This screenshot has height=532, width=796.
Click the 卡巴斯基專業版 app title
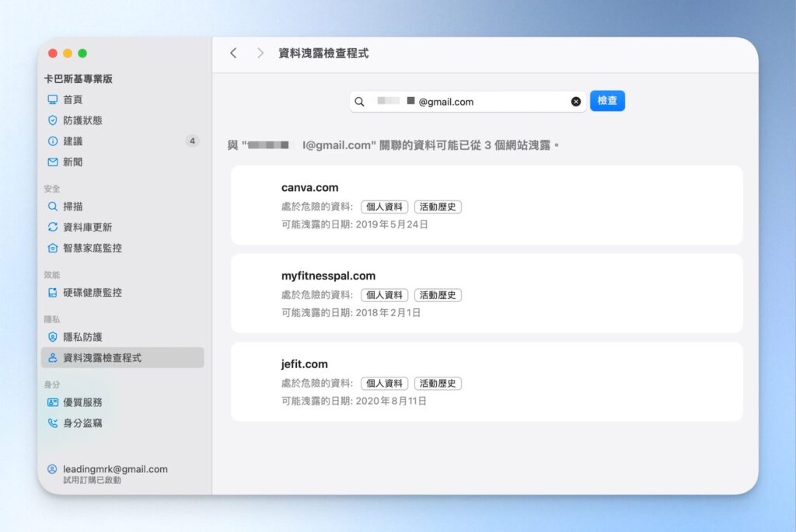79,78
